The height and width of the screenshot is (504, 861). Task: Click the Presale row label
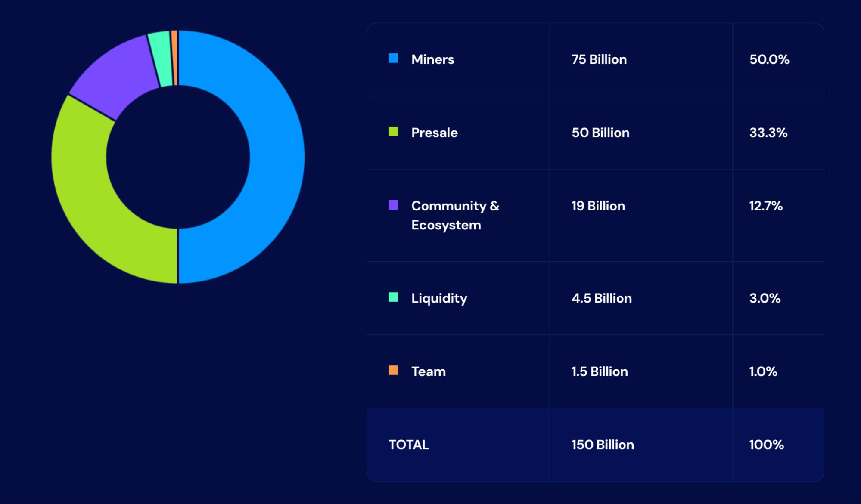click(434, 133)
